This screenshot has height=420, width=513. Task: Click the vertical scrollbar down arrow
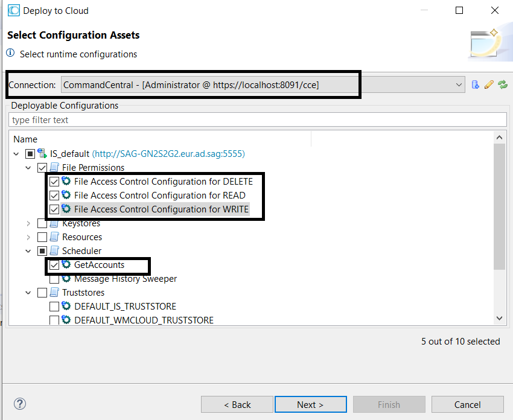point(499,318)
